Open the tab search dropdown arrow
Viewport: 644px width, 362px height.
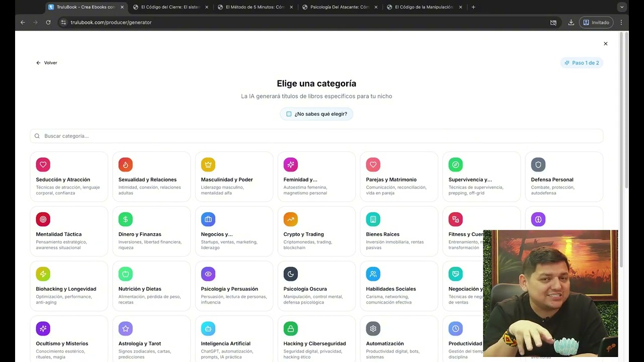click(x=622, y=7)
